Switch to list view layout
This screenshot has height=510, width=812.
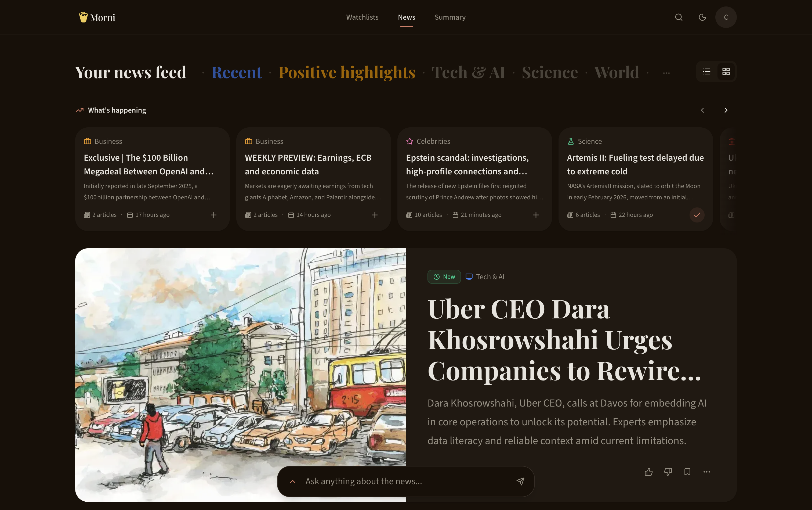click(x=706, y=71)
